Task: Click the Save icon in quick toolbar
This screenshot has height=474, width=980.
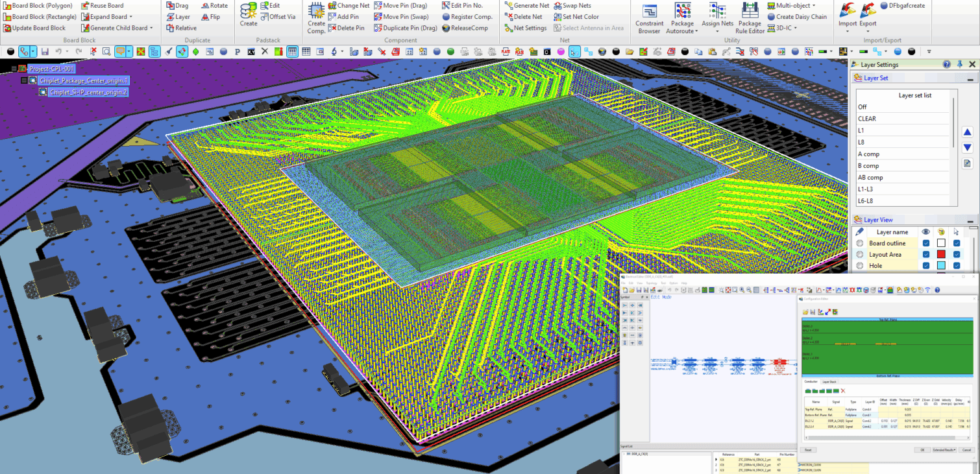Action: tap(45, 51)
